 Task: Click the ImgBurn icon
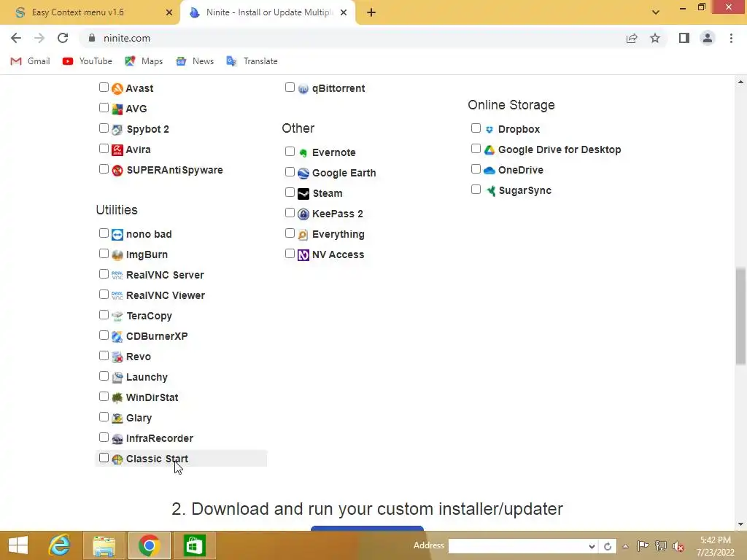117,255
